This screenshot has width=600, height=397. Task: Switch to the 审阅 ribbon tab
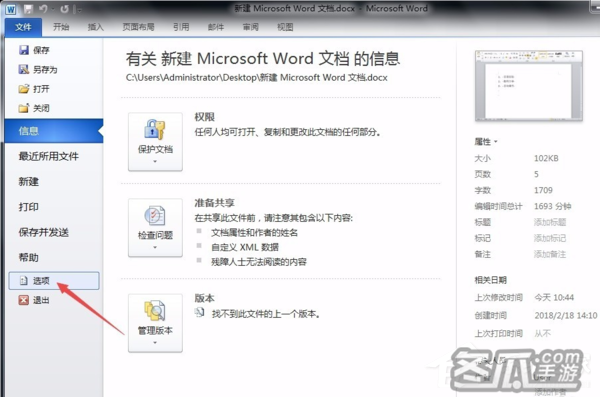[251, 27]
